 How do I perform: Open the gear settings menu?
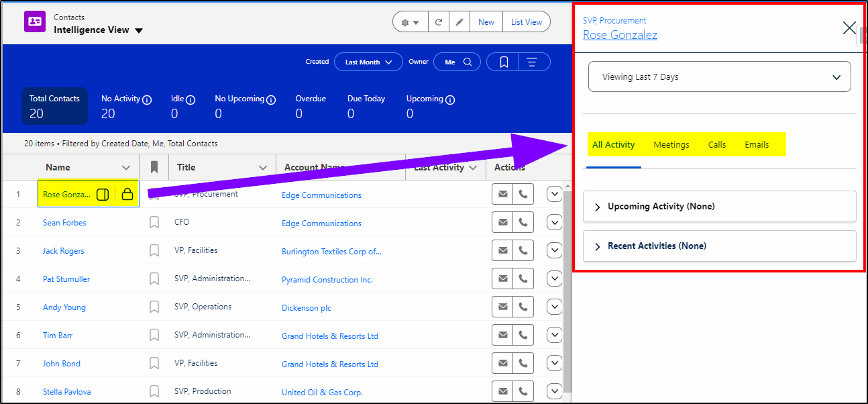(x=410, y=22)
